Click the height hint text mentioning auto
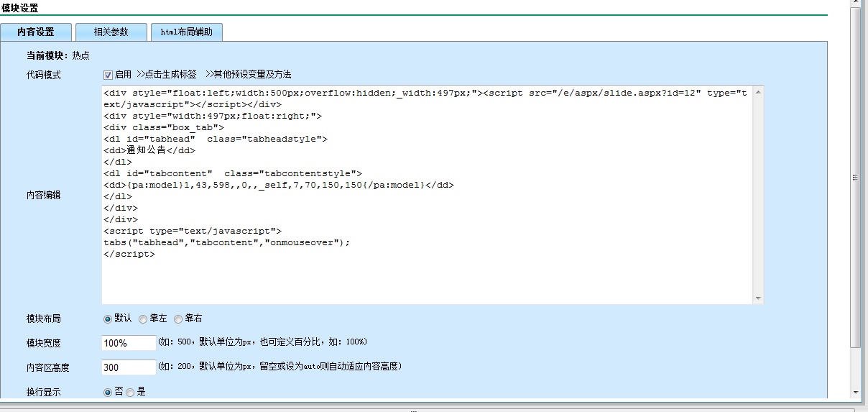The height and width of the screenshot is (412, 868). point(280,367)
